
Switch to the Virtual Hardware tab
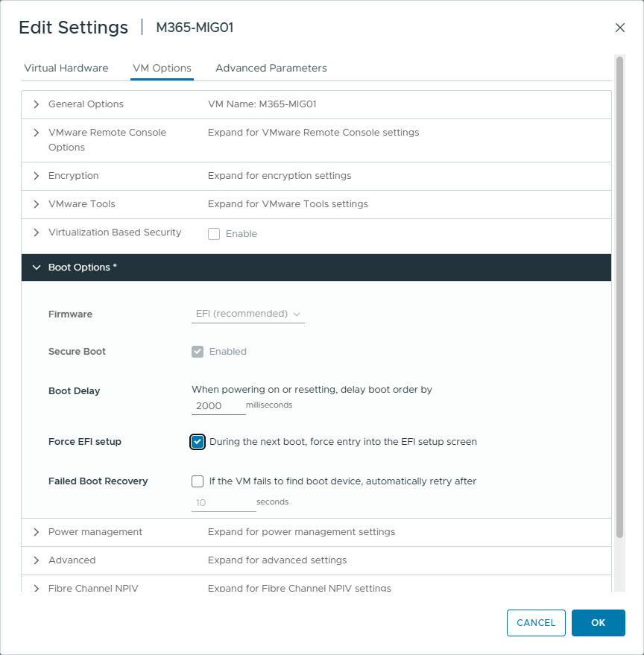[x=66, y=68]
